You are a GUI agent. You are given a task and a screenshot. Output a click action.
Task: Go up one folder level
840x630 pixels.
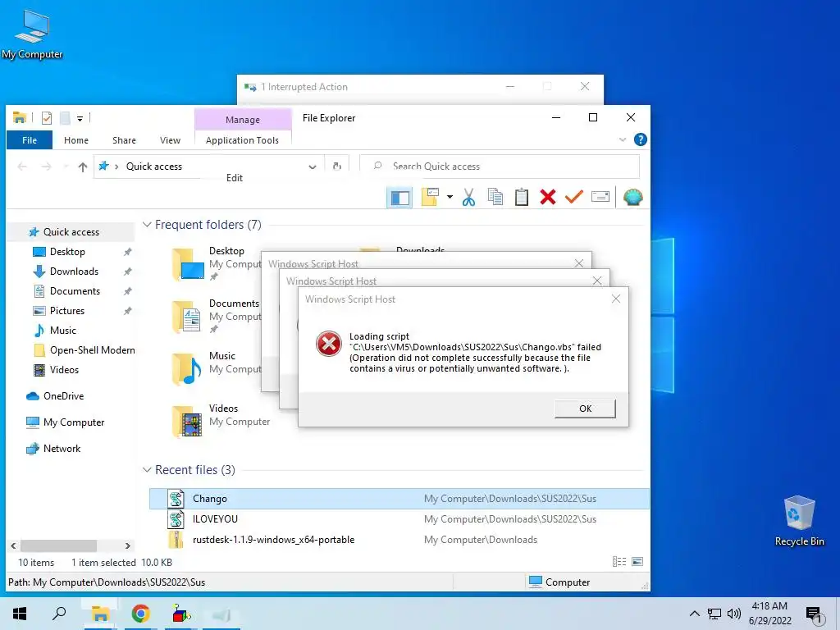point(83,167)
